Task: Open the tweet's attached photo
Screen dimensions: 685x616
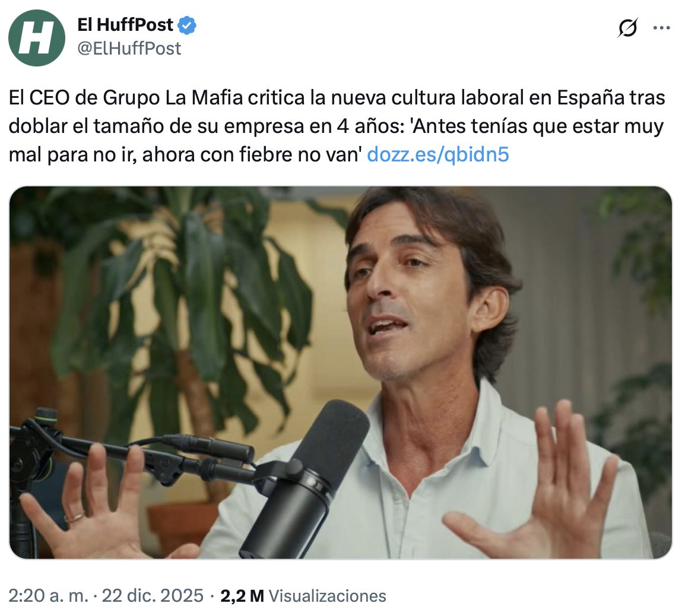Action: pos(341,373)
